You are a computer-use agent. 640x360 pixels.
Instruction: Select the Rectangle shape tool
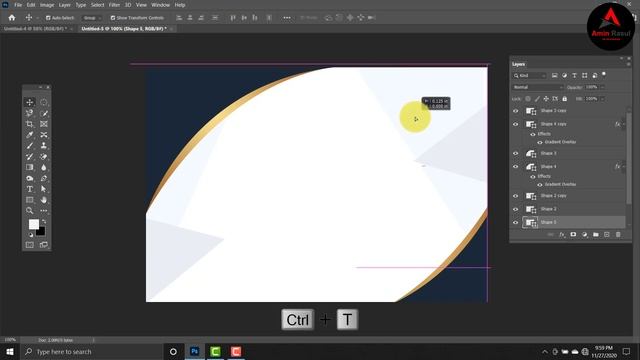[x=29, y=200]
